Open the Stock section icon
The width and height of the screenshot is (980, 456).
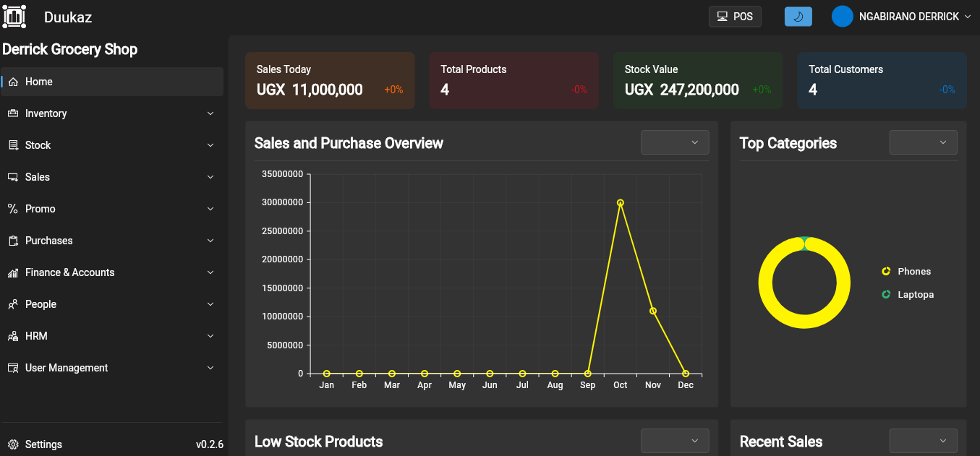(x=12, y=145)
